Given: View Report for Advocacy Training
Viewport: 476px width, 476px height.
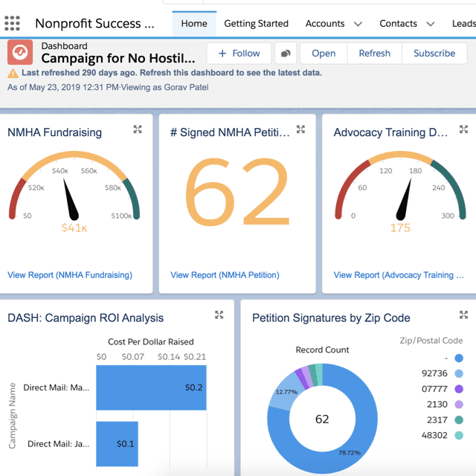Looking at the screenshot, I should pos(399,275).
